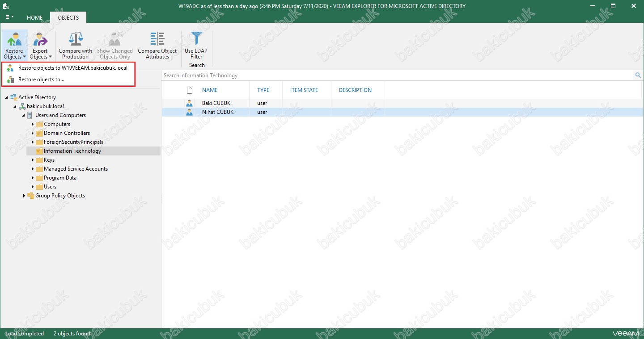Select the Keys tree item

click(49, 160)
